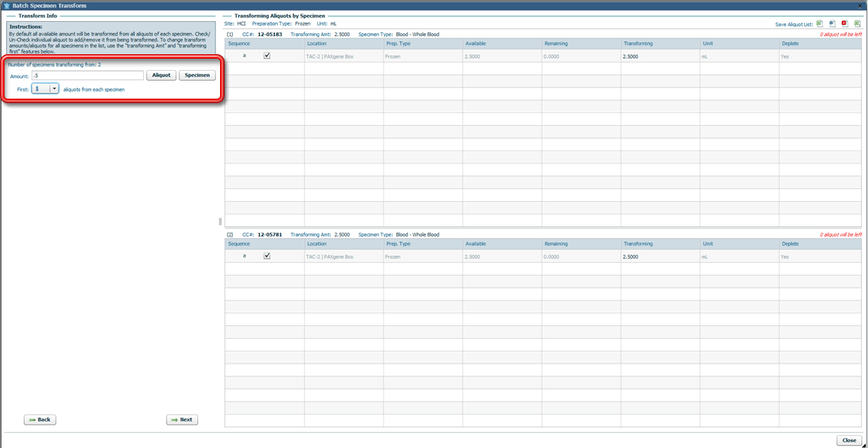
Task: Click mL unit cell for specimen 12-05183
Action: [x=740, y=56]
